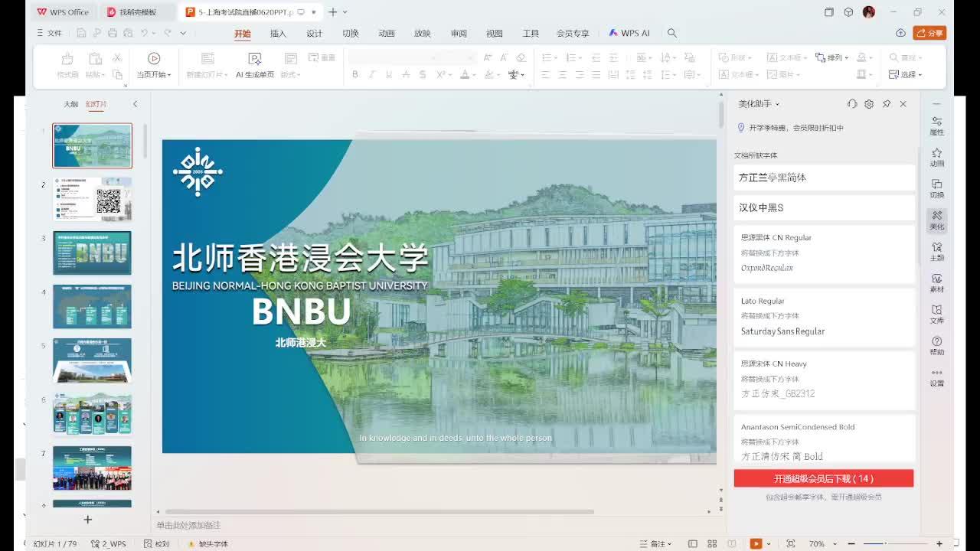This screenshot has width=980, height=551.
Task: Toggle italic formatting
Action: 372,74
